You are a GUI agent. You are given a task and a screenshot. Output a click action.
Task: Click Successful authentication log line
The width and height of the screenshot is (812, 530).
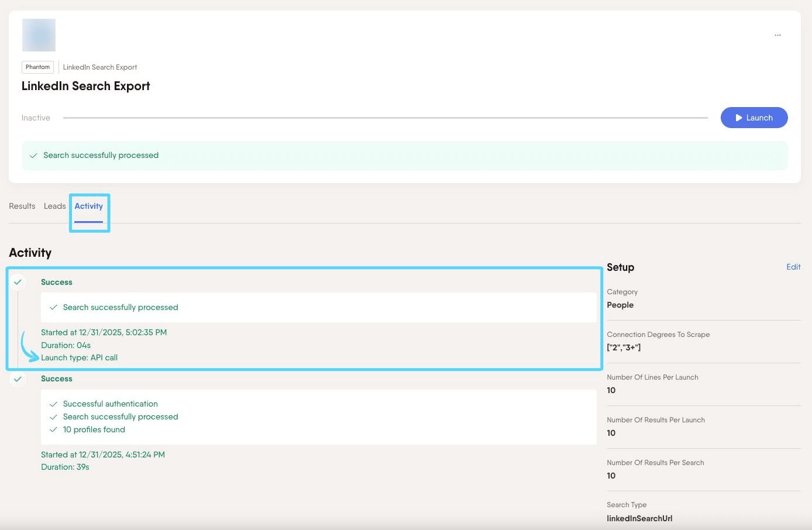coord(111,404)
